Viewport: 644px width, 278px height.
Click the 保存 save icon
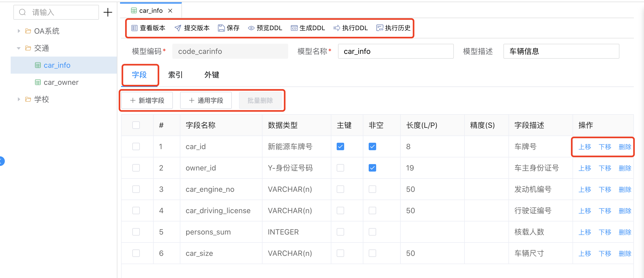coord(221,28)
